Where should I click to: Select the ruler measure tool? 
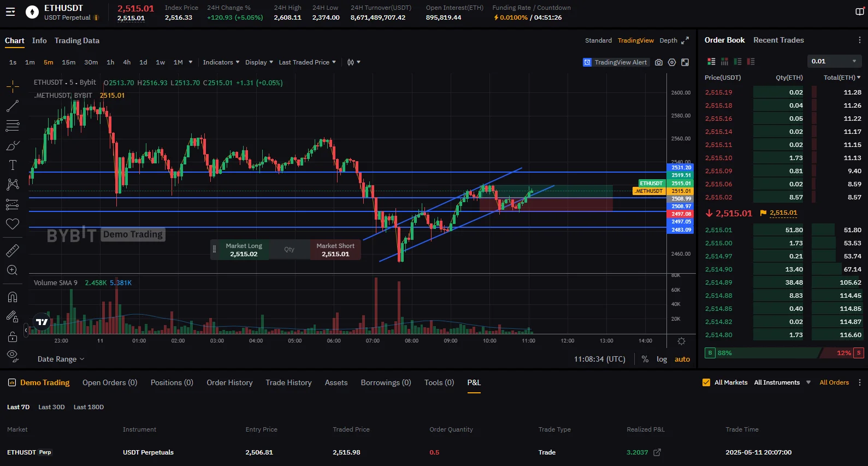[13, 251]
